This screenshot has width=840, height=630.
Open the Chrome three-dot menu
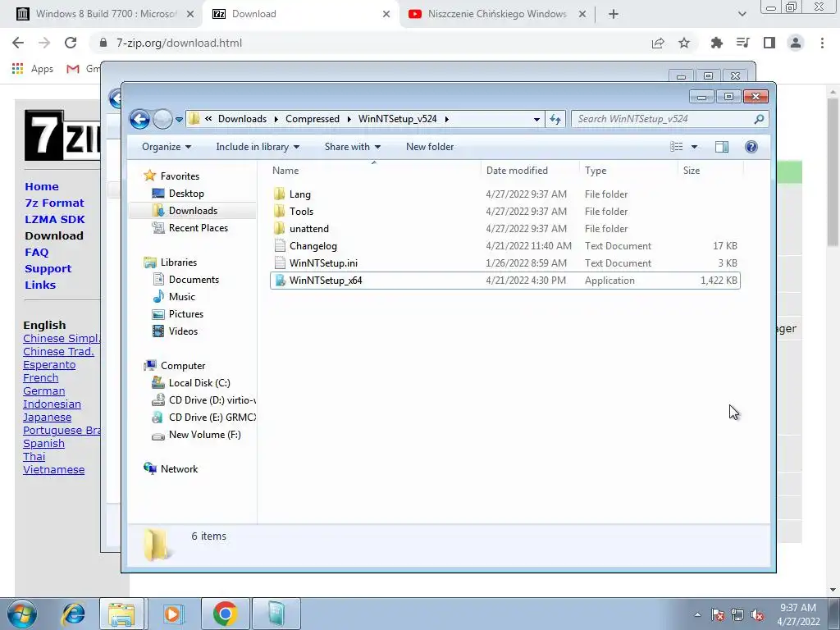click(x=822, y=43)
